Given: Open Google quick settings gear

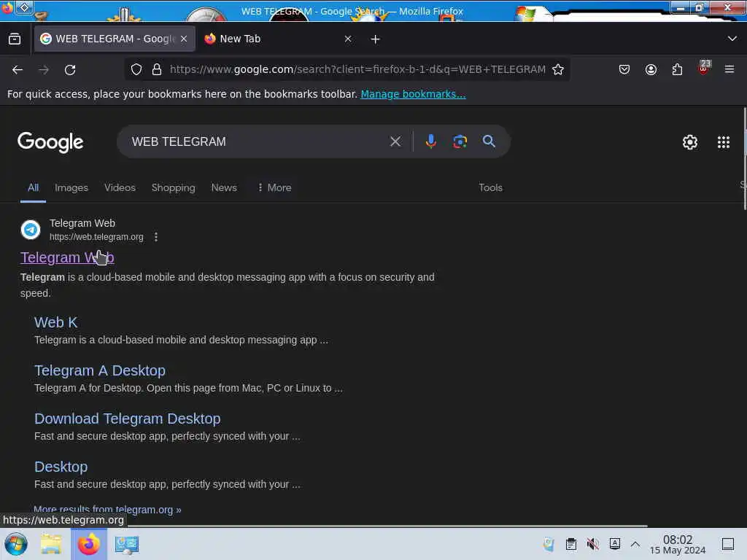Looking at the screenshot, I should click(690, 142).
